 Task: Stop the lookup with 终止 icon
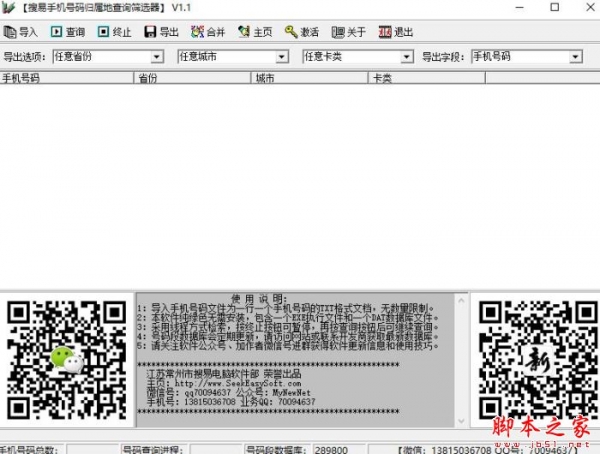(103, 32)
